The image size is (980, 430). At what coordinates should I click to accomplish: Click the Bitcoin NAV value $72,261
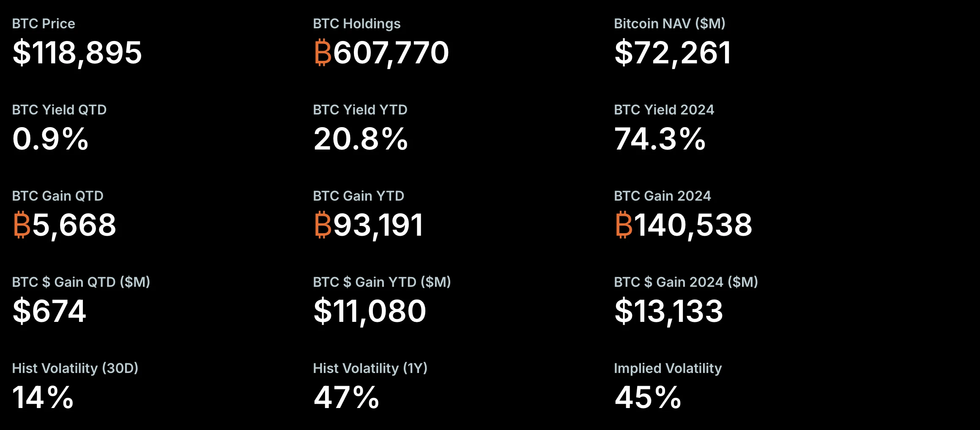[673, 53]
